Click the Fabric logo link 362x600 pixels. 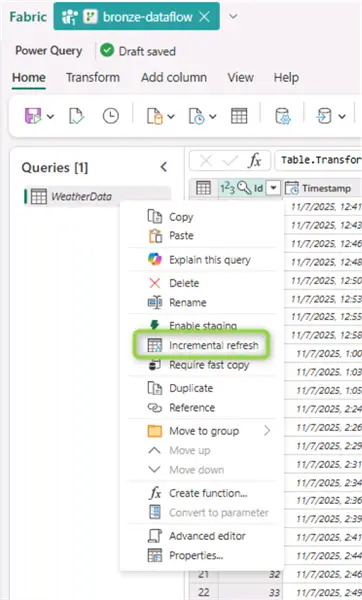click(x=28, y=16)
